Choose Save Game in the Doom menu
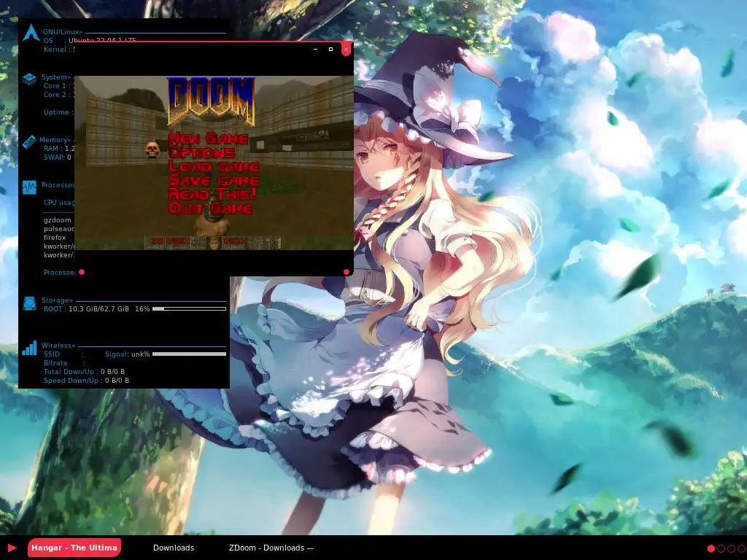 [214, 181]
